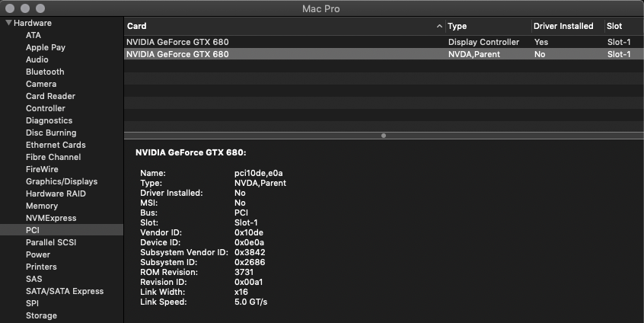Collapse the Hardware disclosure triangle

pos(8,23)
